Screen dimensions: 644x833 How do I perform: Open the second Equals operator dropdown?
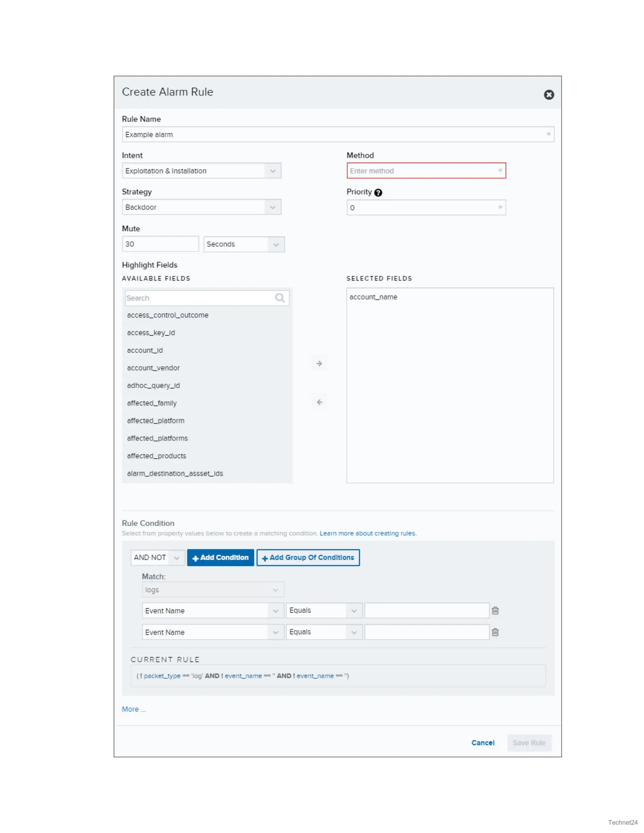pyautogui.click(x=324, y=632)
